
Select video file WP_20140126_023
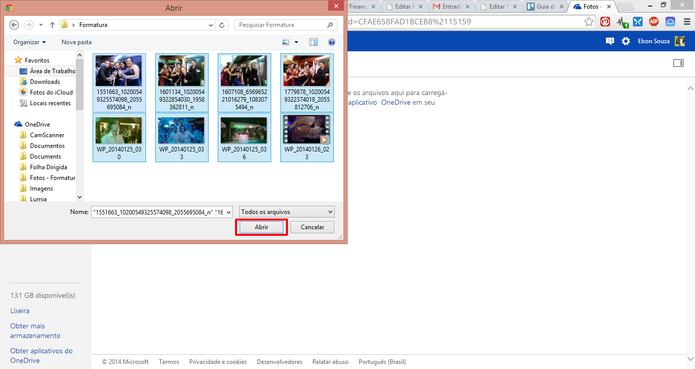point(307,137)
